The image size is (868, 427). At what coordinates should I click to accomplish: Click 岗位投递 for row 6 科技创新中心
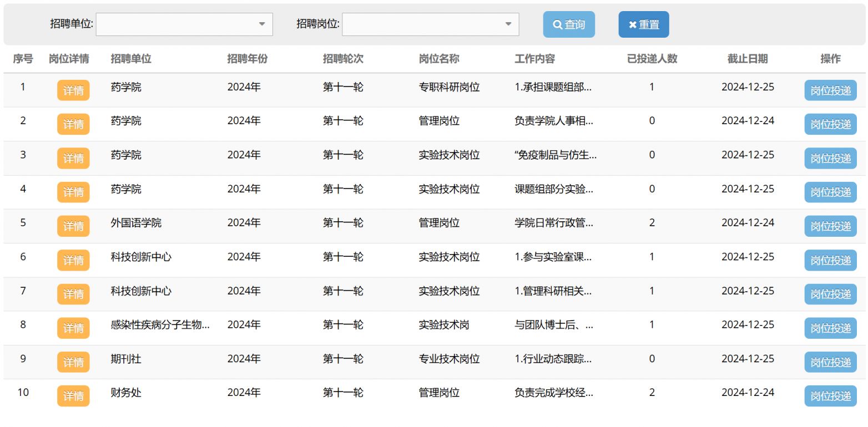tap(830, 260)
